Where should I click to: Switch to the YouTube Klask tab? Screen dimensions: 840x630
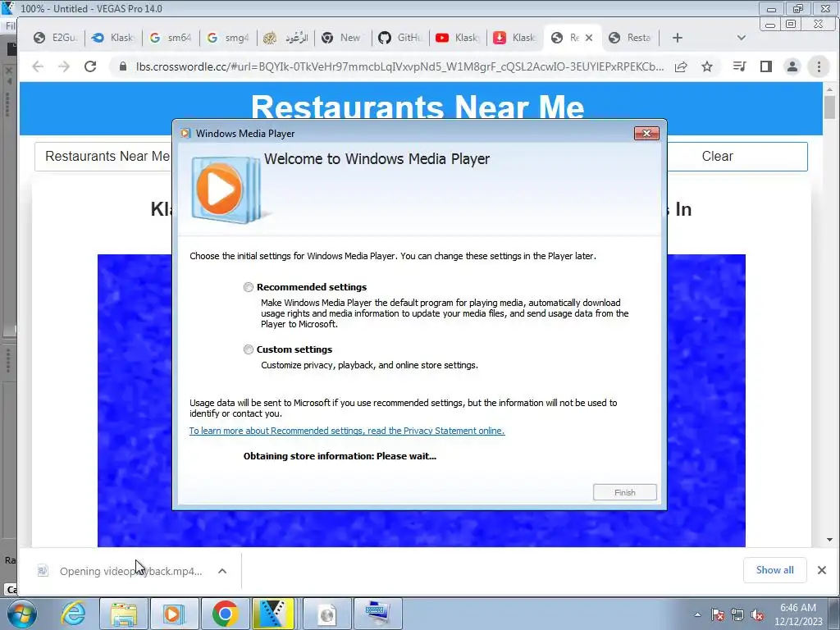458,38
